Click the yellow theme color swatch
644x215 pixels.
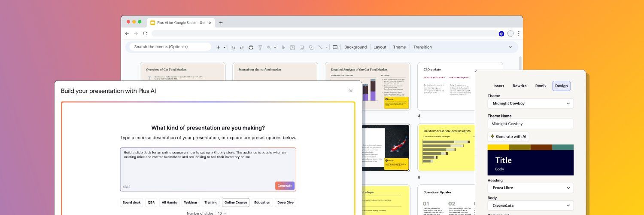tap(498, 147)
